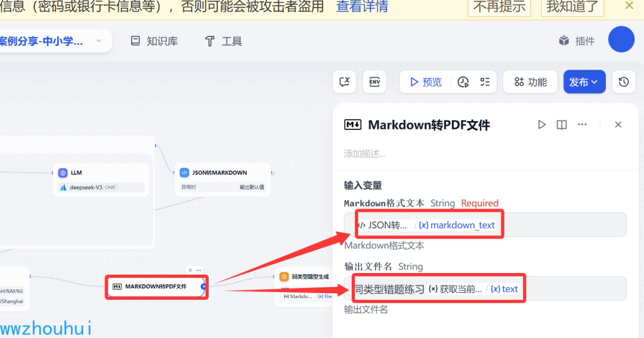The height and width of the screenshot is (338, 644).
Task: Click the blue round user avatar
Action: coord(621,39)
